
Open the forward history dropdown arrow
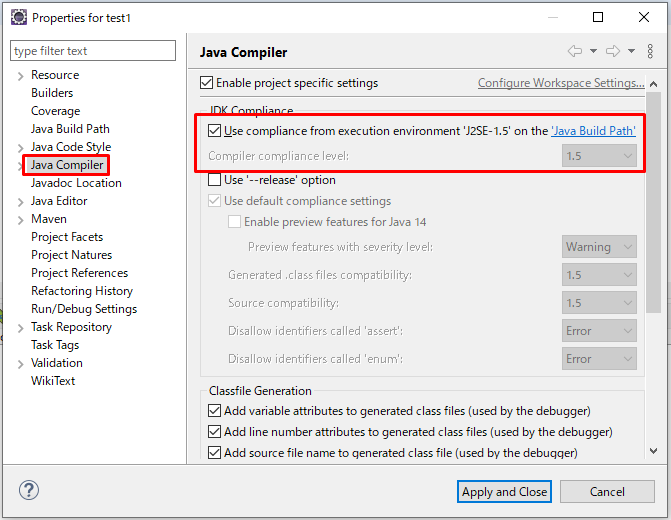[631, 51]
